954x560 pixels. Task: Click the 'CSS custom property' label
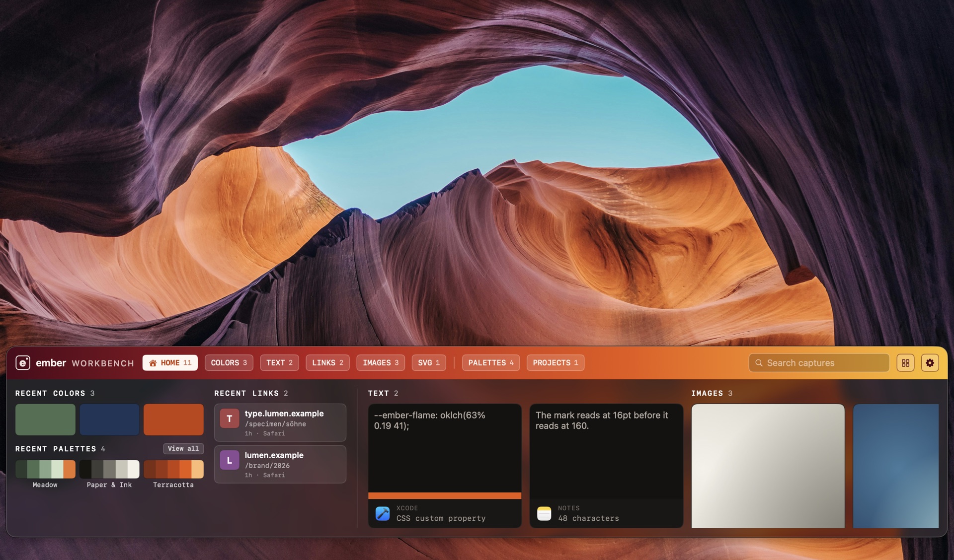(441, 518)
